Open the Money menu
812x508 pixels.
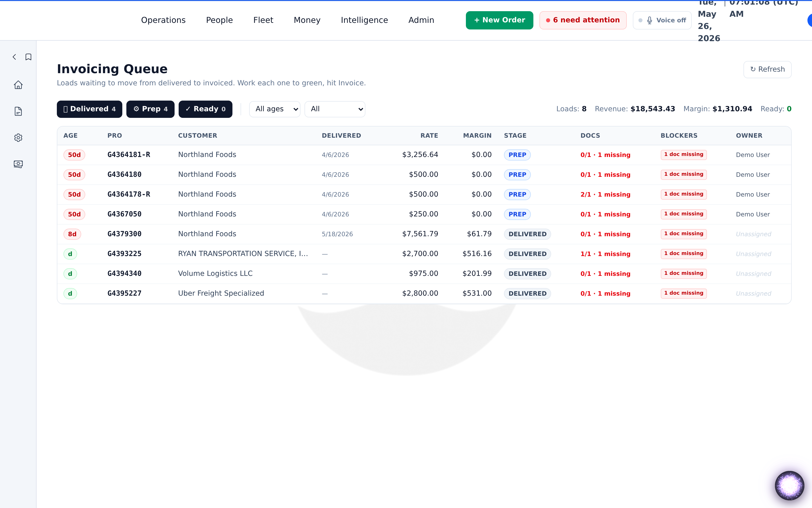tap(307, 20)
